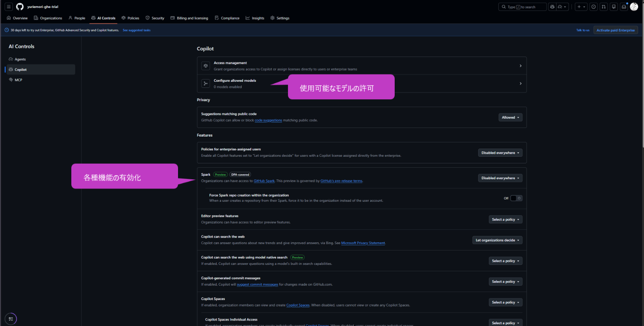The width and height of the screenshot is (644, 326).
Task: Open Copilot Spaces Individual Access policy dropdown
Action: [x=506, y=322]
